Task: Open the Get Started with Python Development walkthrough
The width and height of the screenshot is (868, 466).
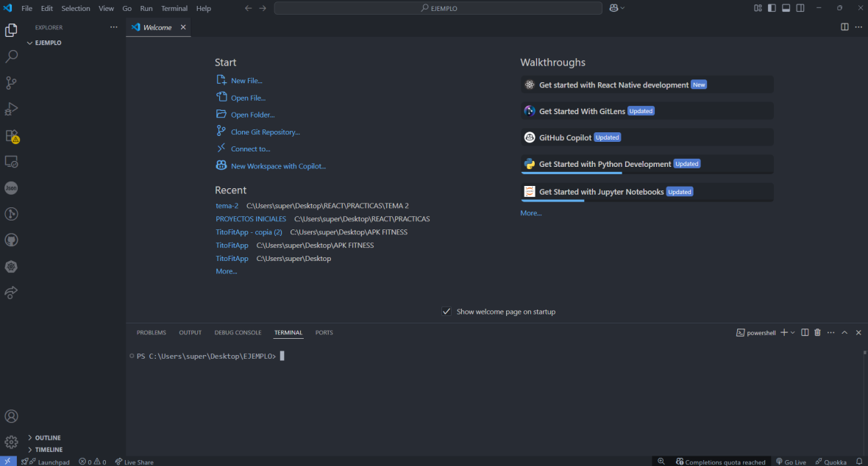Action: coord(647,165)
